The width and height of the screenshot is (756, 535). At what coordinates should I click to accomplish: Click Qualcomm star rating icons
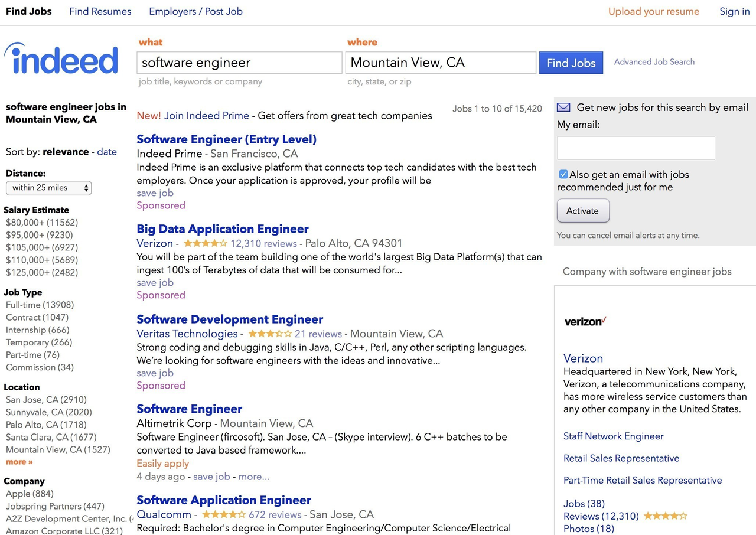(x=223, y=514)
